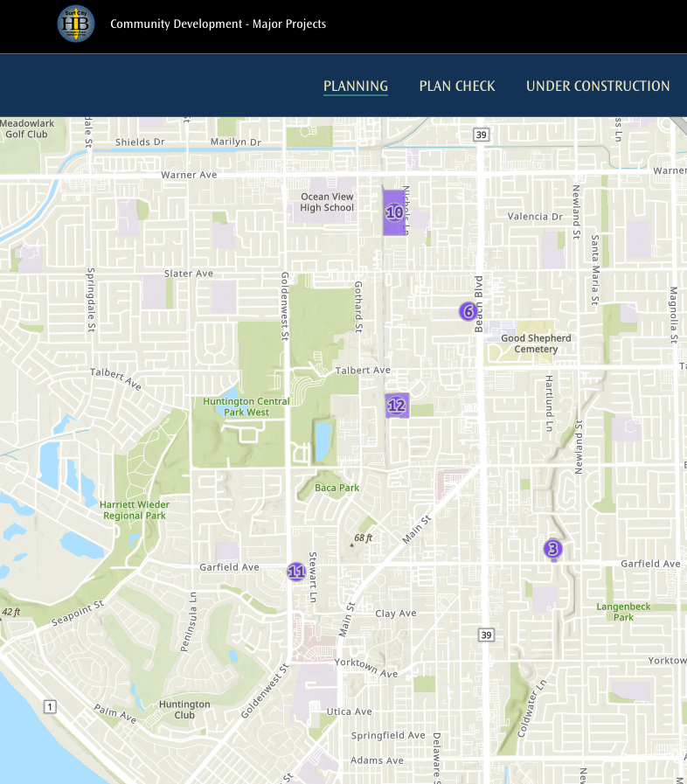
Task: Select the Good Shepherd Cemetery label
Action: tap(536, 343)
